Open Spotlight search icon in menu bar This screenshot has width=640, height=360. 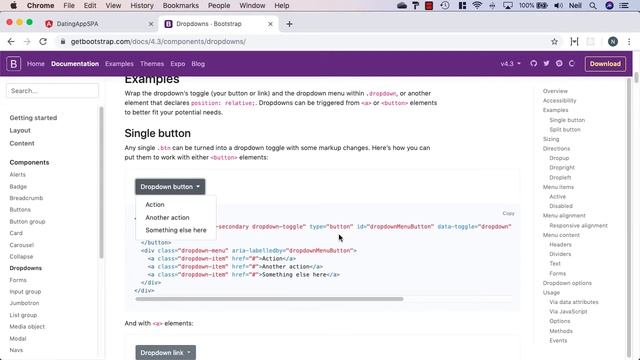click(x=593, y=5)
